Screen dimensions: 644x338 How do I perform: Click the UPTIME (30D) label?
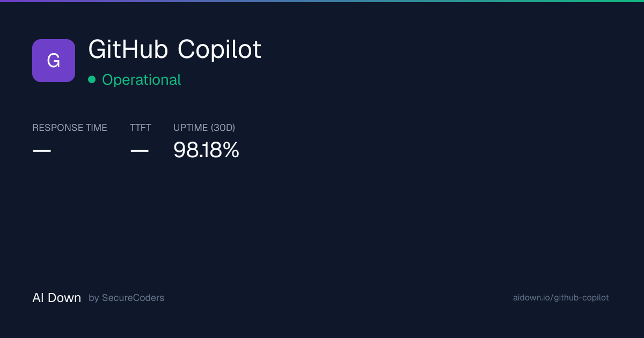click(x=204, y=128)
